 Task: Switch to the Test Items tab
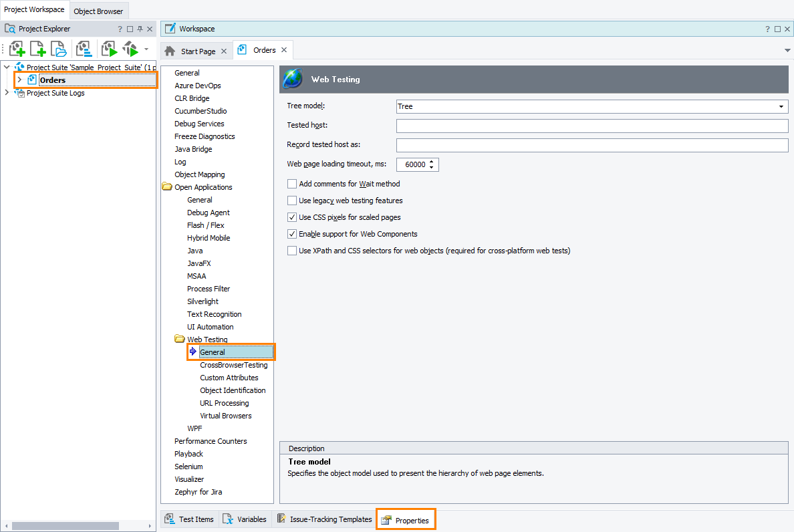pyautogui.click(x=190, y=519)
